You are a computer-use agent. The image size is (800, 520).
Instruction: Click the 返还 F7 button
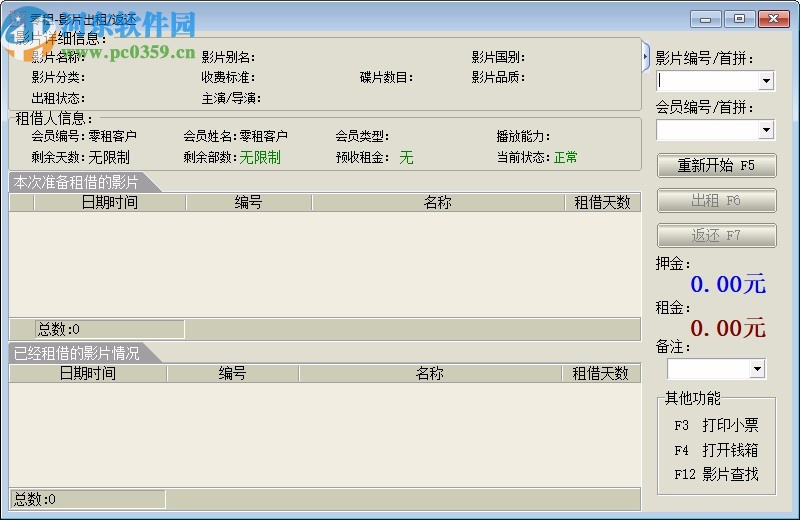point(716,235)
